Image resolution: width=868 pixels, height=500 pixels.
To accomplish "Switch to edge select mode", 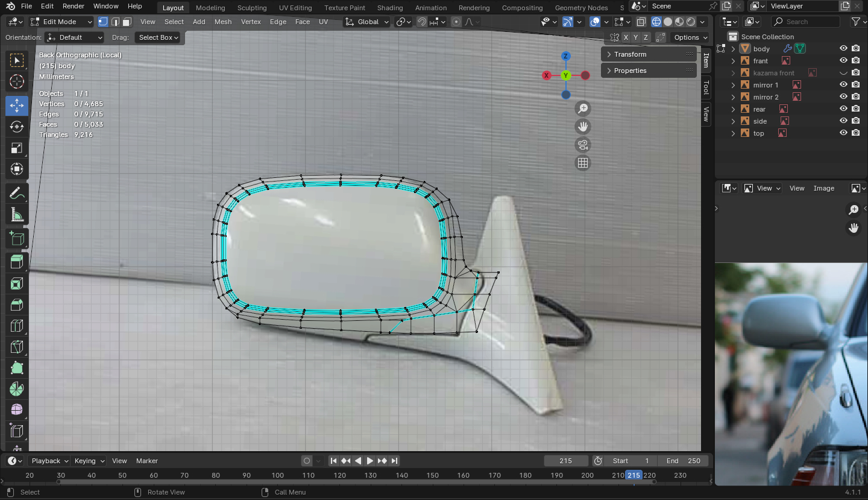I will point(115,22).
